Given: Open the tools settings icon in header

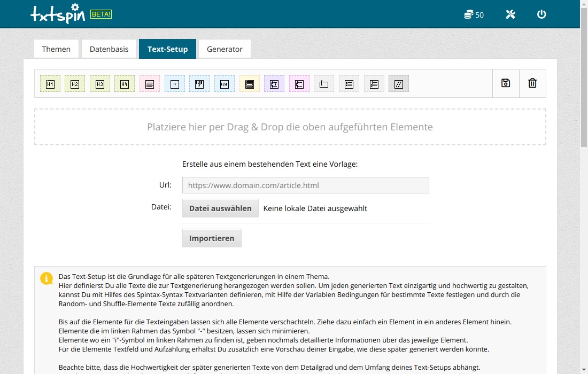Looking at the screenshot, I should pos(510,14).
